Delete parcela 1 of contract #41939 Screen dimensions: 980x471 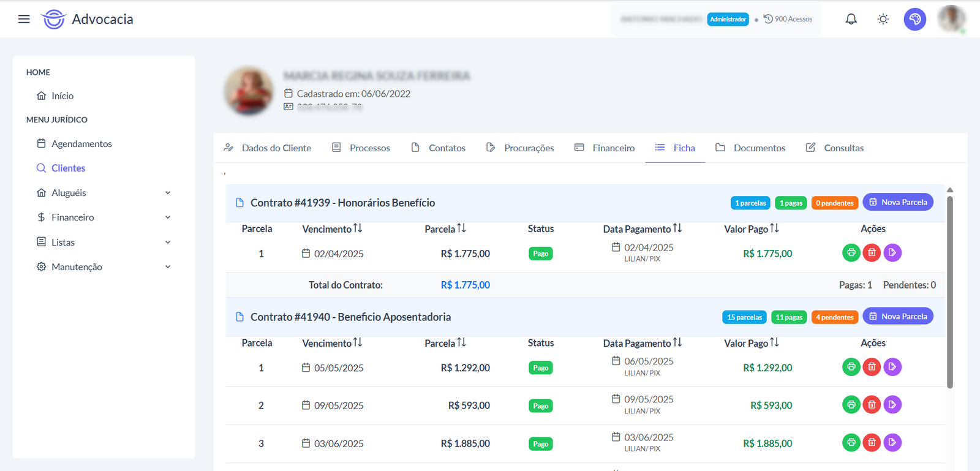872,252
